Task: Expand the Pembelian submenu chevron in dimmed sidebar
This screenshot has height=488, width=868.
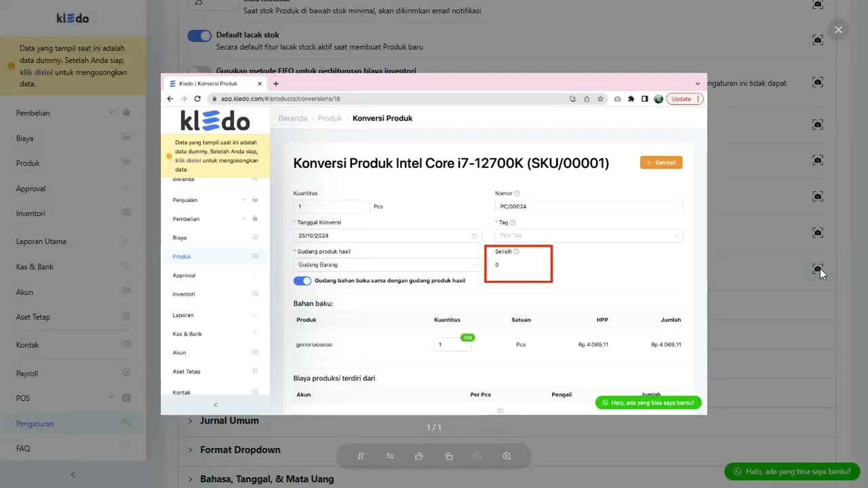Action: [113, 113]
